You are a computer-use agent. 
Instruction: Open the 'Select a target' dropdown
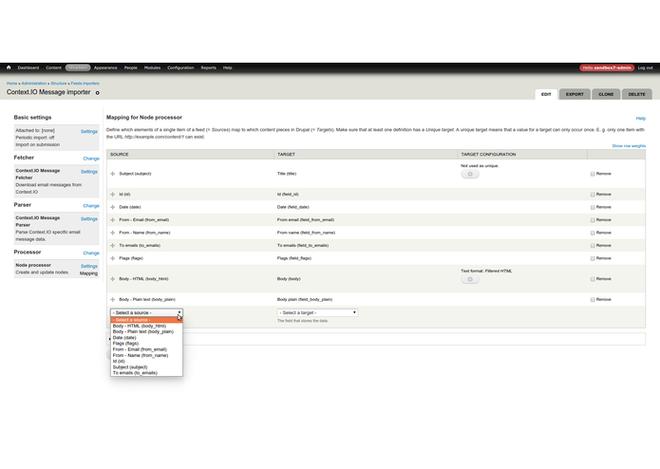[317, 313]
